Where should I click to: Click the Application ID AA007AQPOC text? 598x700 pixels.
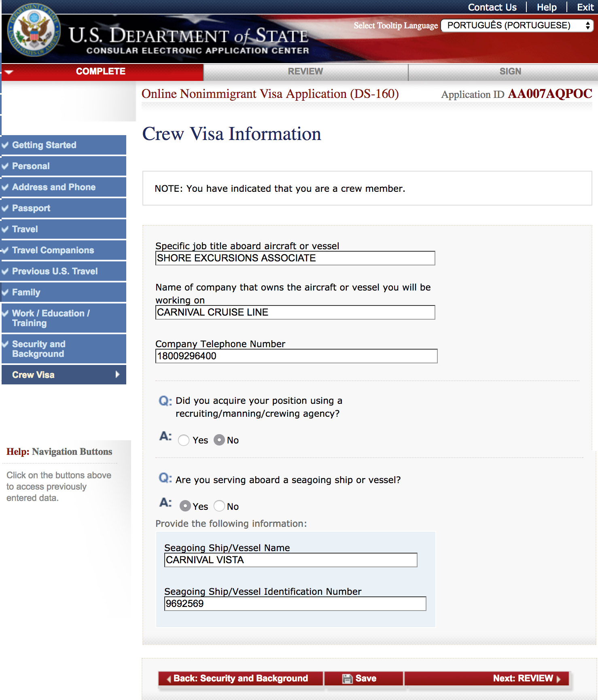(517, 94)
